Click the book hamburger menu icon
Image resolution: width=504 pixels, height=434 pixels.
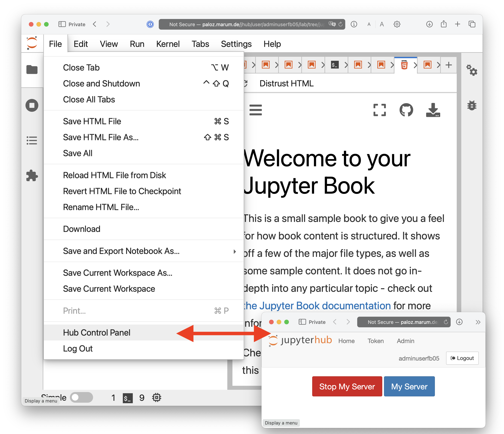256,110
